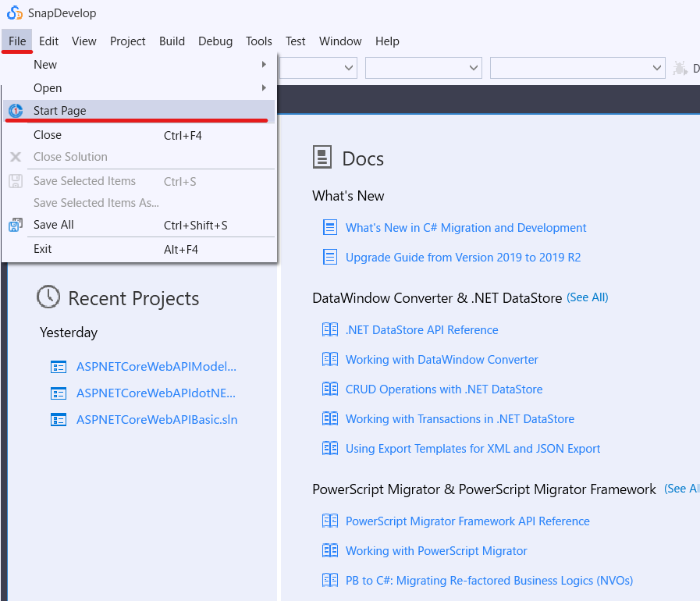The image size is (700, 601).
Task: Click the book icon beside CRUD Operations link
Action: [330, 389]
